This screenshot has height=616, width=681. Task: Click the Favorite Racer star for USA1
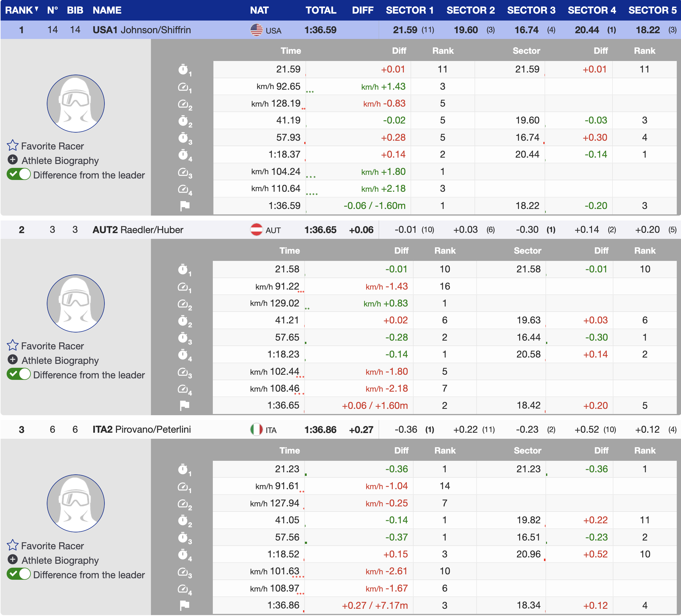click(12, 146)
